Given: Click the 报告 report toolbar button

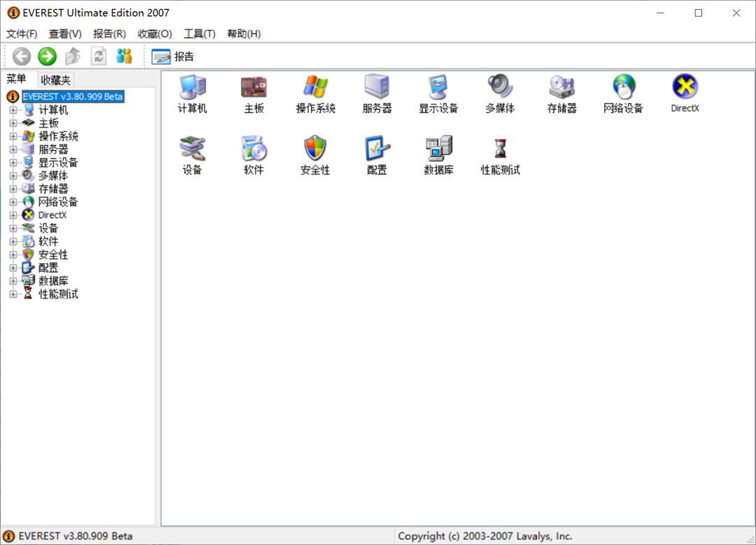Looking at the screenshot, I should pyautogui.click(x=172, y=57).
